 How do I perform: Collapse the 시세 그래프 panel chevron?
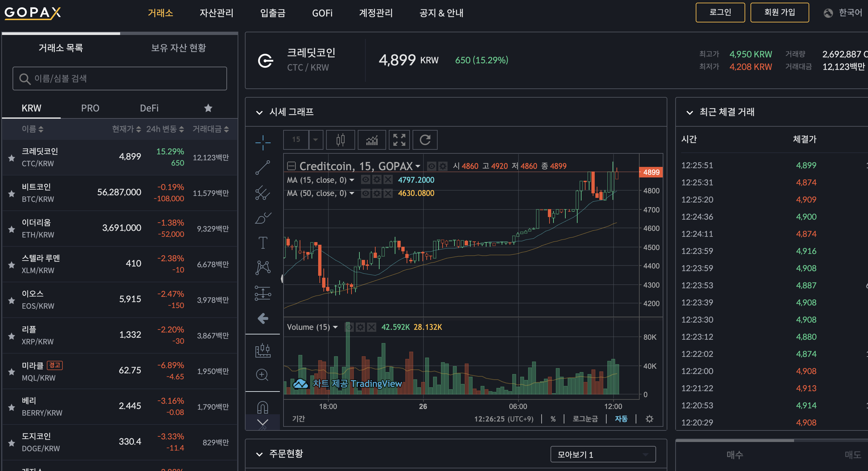pyautogui.click(x=259, y=112)
